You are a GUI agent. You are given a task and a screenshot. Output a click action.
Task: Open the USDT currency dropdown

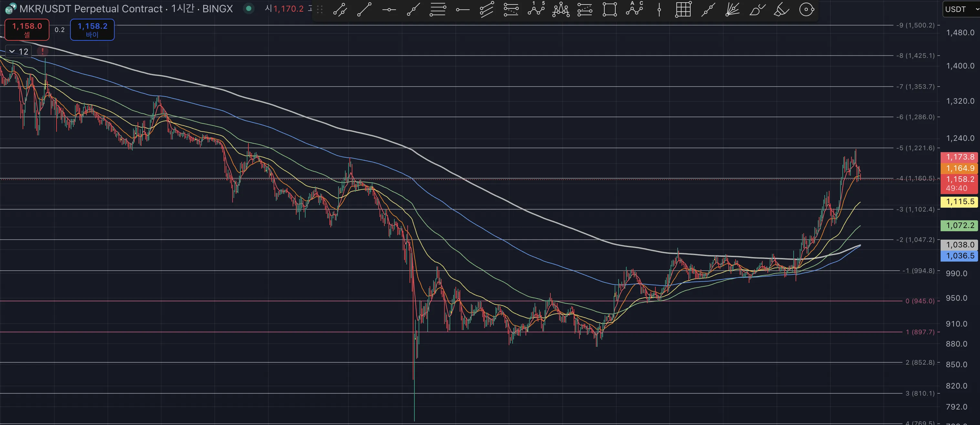961,9
